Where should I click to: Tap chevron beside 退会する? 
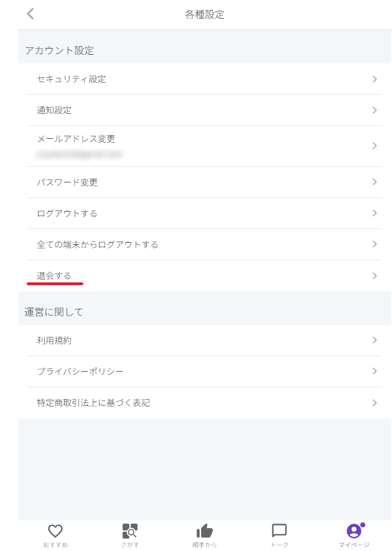coord(375,276)
